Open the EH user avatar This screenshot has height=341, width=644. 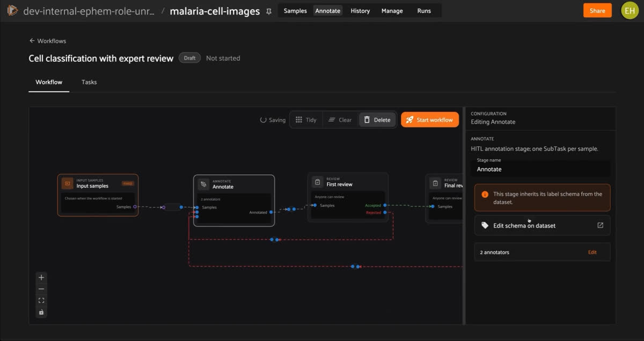(x=630, y=11)
